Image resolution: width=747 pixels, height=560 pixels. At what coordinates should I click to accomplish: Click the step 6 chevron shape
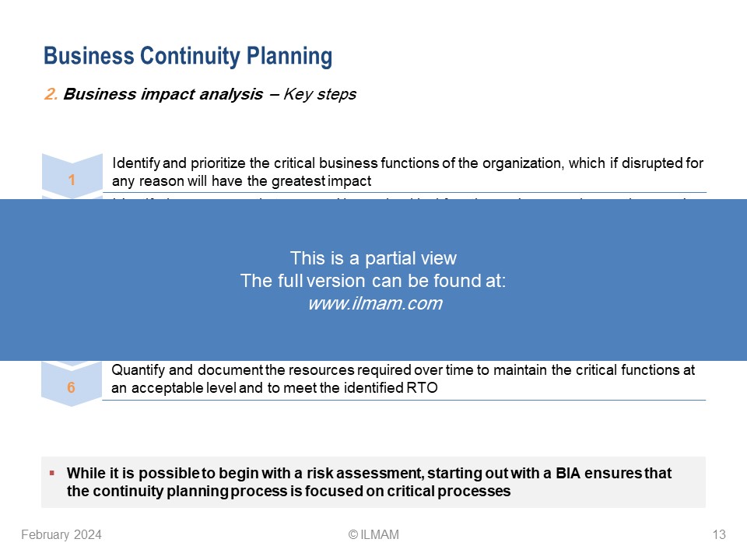point(72,384)
